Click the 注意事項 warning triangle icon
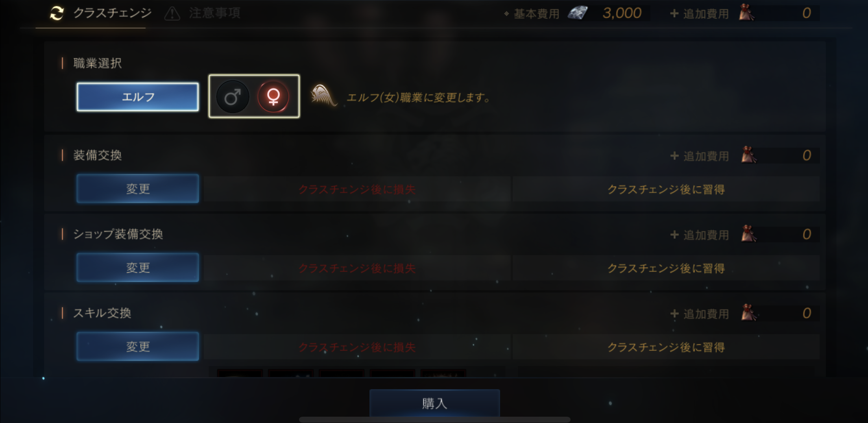The image size is (868, 423). (172, 14)
